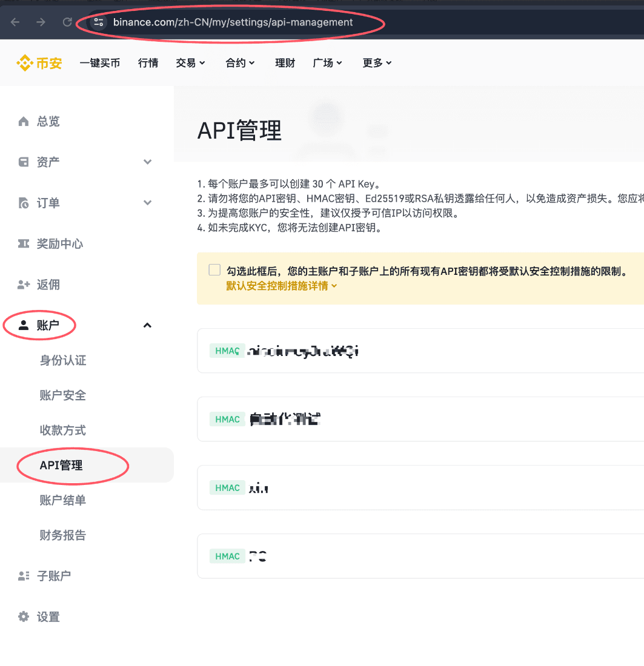
Task: Click the browser forward arrow
Action: coord(41,22)
